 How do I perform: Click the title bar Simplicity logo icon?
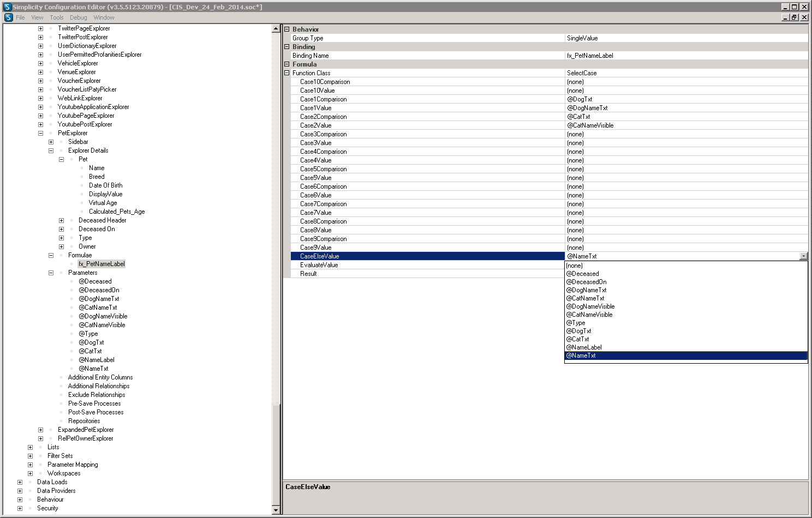click(7, 7)
